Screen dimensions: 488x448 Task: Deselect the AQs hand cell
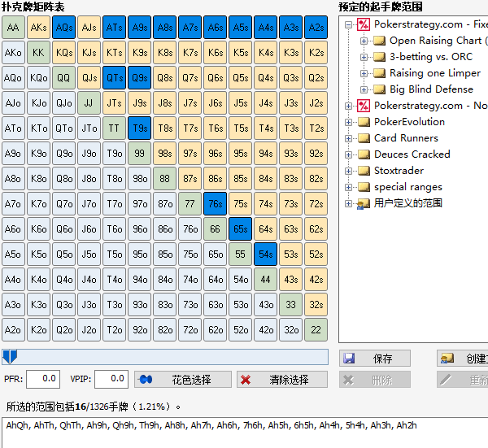click(63, 28)
